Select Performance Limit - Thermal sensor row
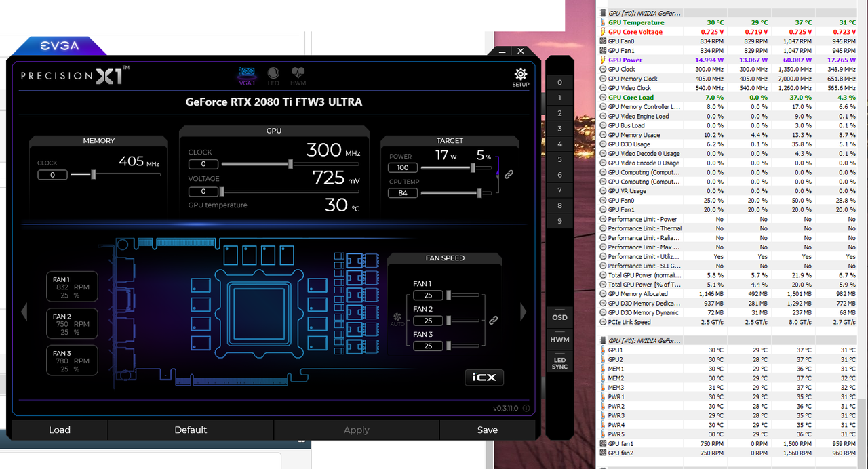Viewport: 868px width, 469px height. [728, 228]
